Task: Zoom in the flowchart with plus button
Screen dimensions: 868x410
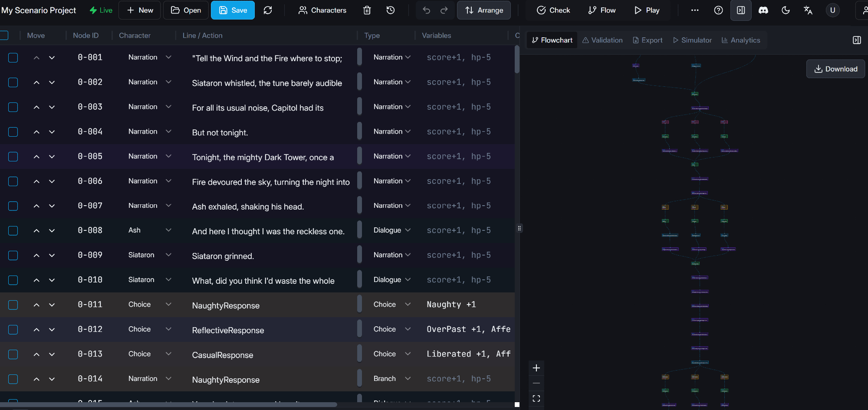Action: (x=536, y=368)
